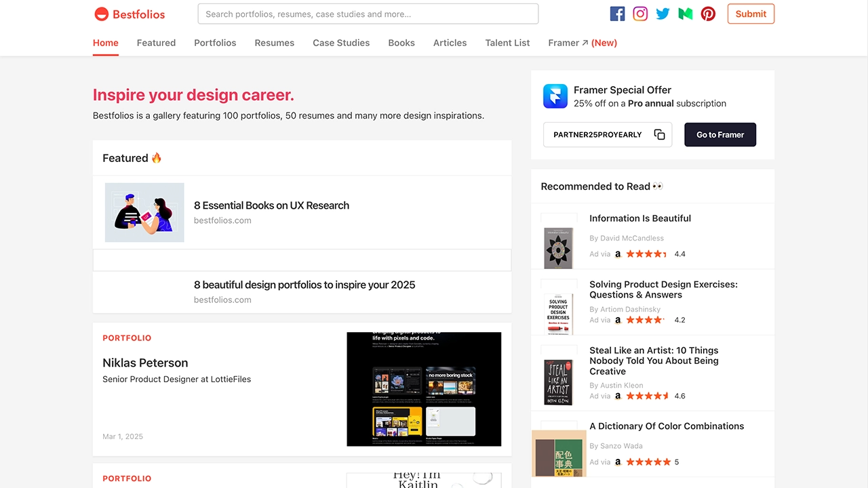Open Information Is Beautiful book cover
Screen dimensions: 868x488
(558, 247)
